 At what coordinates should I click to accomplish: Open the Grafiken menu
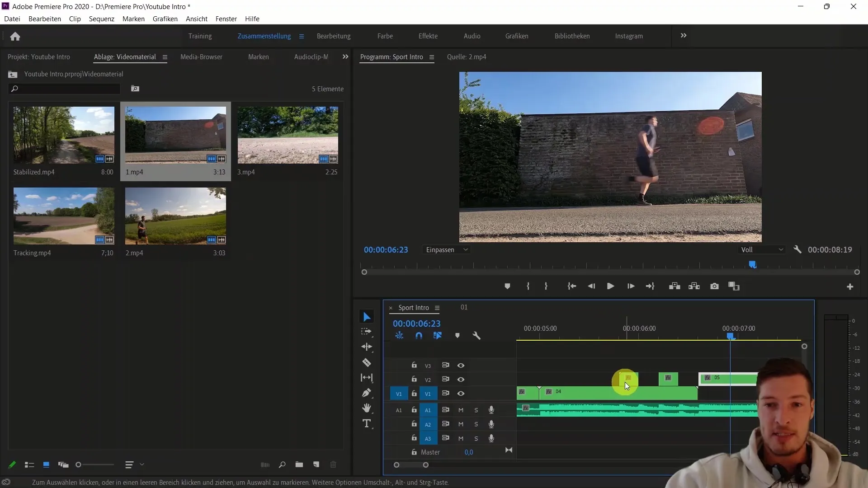click(165, 19)
